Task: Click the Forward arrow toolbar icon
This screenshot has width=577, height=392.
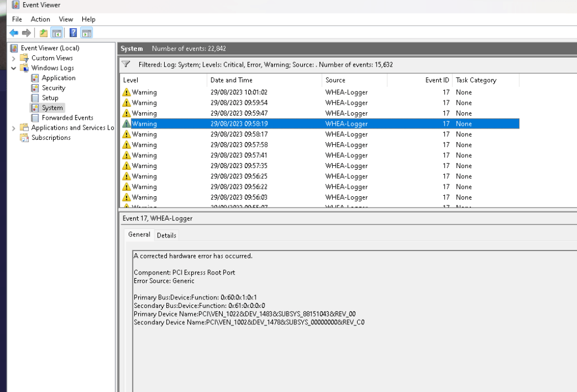Action: pyautogui.click(x=26, y=33)
